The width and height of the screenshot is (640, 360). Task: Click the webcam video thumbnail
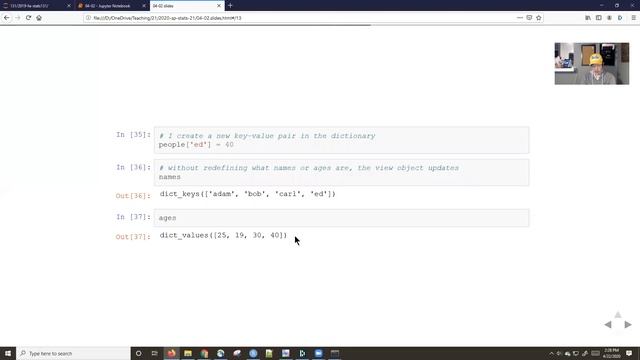pos(592,64)
